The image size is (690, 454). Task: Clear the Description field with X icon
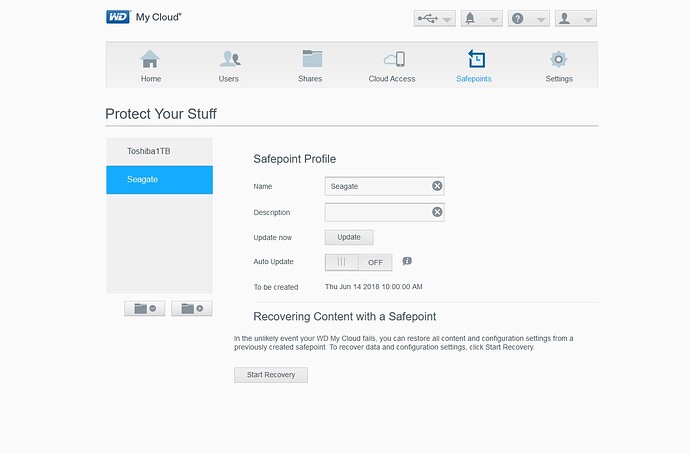[x=437, y=212]
